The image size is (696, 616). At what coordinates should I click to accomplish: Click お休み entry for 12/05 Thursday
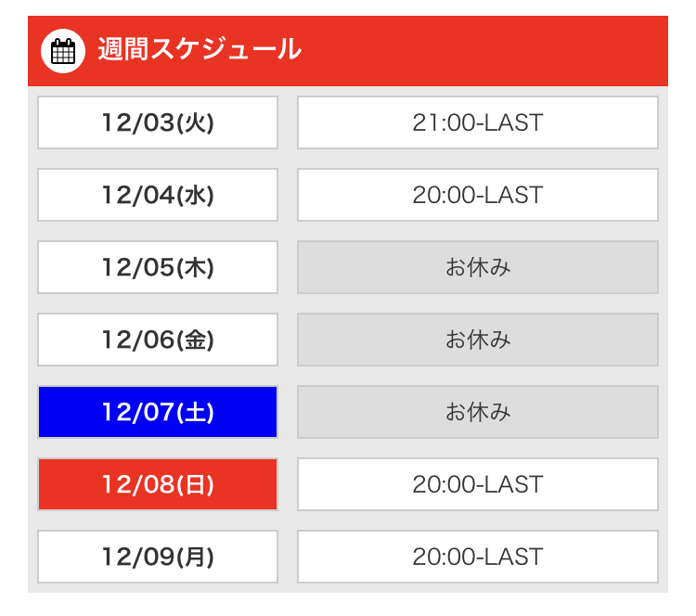[x=478, y=267]
